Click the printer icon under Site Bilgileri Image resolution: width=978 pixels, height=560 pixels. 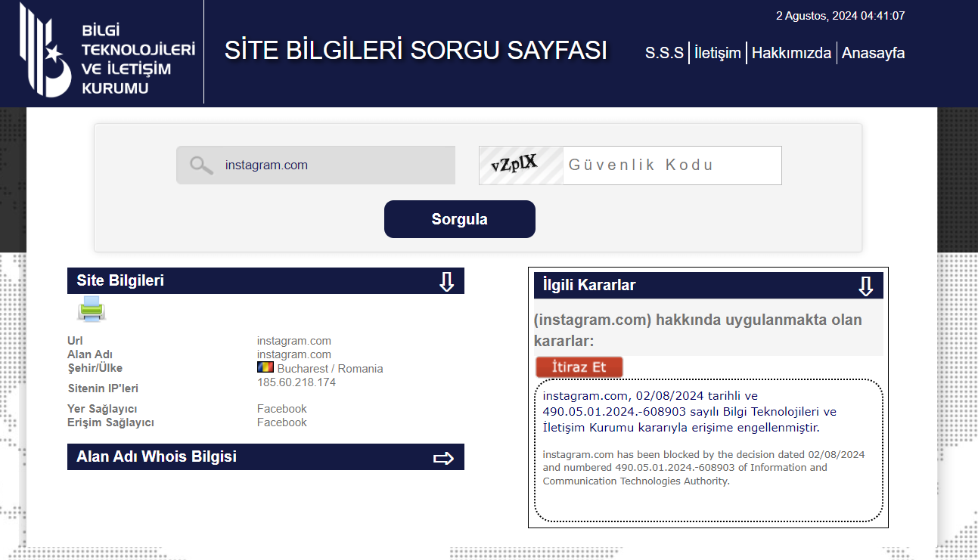[92, 309]
